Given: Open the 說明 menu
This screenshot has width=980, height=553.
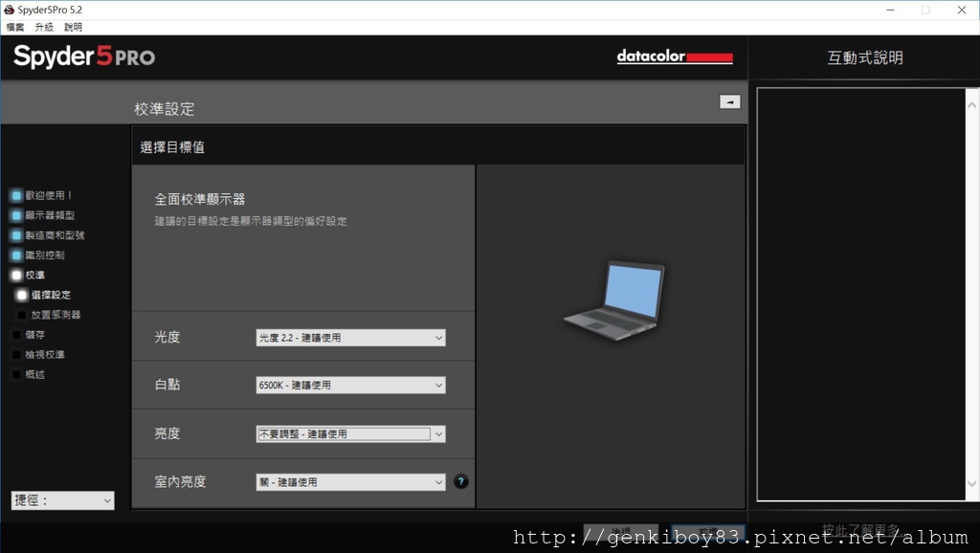Looking at the screenshot, I should pyautogui.click(x=73, y=27).
